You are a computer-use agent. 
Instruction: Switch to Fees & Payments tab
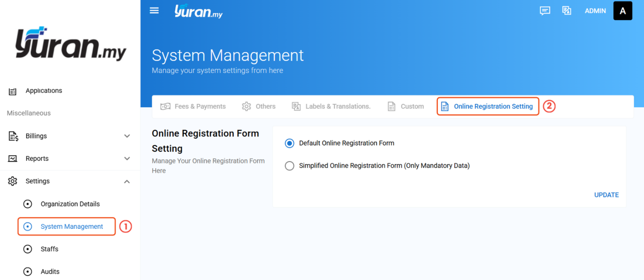pos(193,106)
